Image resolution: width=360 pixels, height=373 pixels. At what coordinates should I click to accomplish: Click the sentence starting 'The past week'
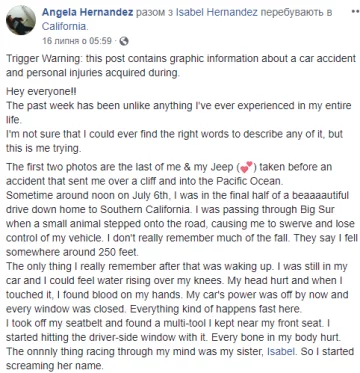click(179, 113)
